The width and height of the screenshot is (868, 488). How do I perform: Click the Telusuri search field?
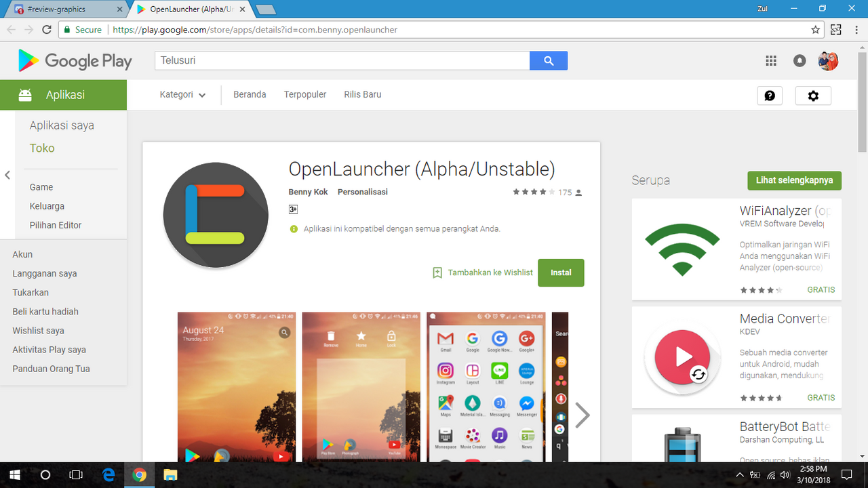[x=342, y=60]
